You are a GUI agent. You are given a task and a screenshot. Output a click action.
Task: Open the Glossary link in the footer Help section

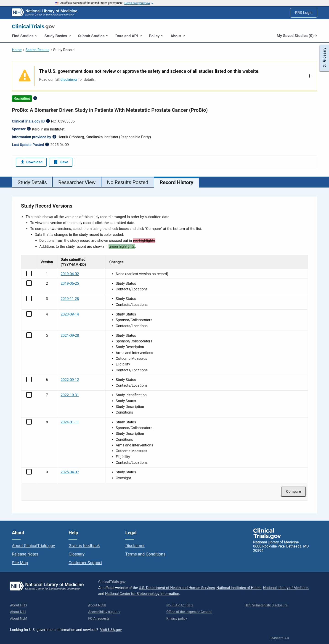pyautogui.click(x=77, y=554)
